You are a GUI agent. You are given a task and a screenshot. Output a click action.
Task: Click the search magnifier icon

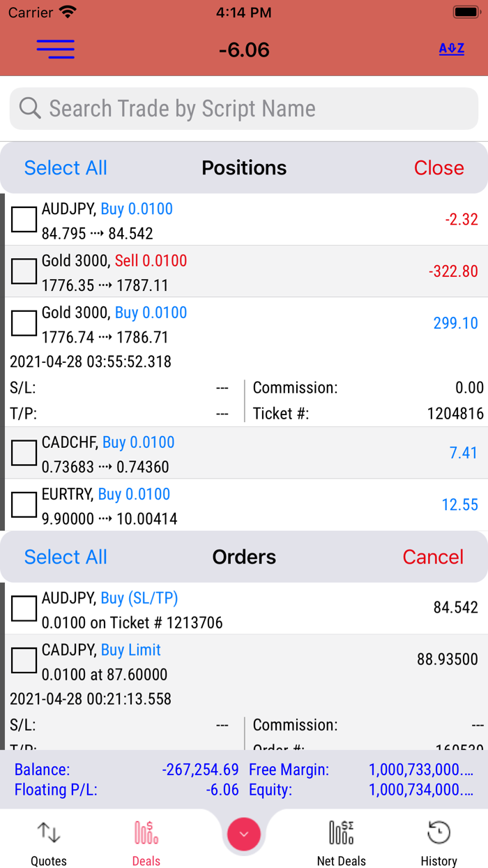click(29, 109)
